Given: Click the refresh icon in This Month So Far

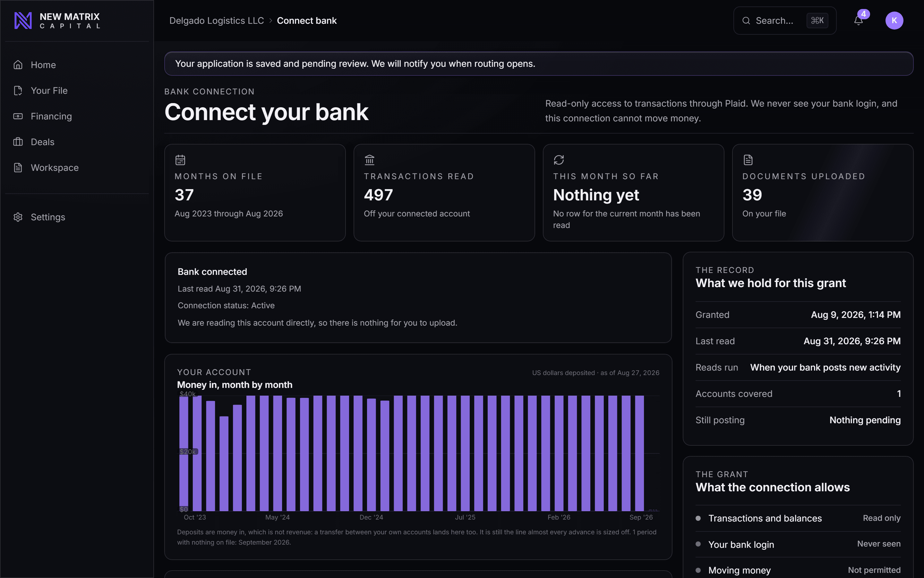Looking at the screenshot, I should [559, 160].
